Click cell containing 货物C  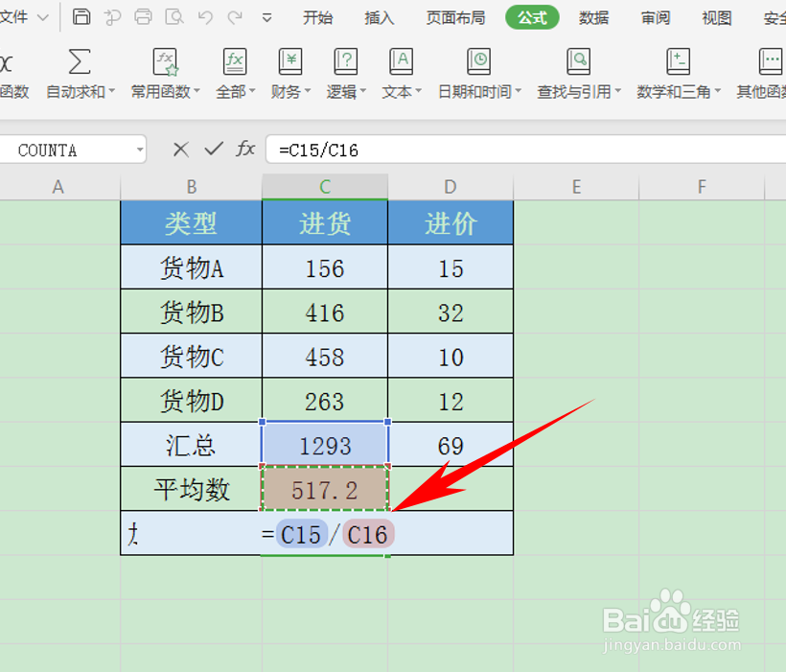(191, 356)
